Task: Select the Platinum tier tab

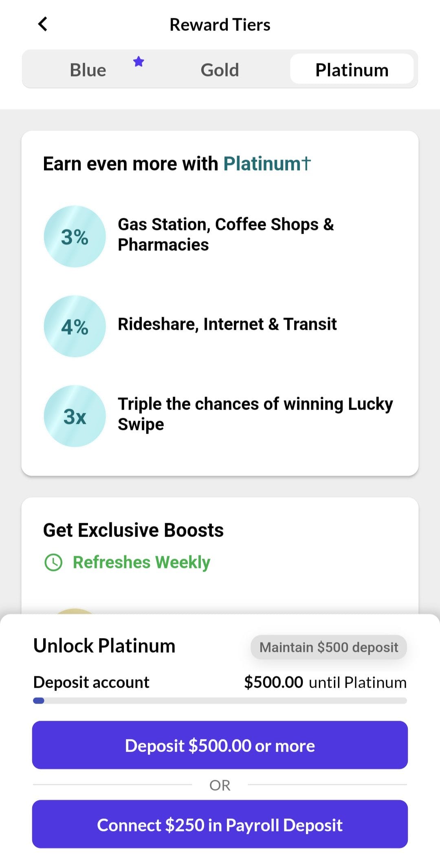Action: 352,70
